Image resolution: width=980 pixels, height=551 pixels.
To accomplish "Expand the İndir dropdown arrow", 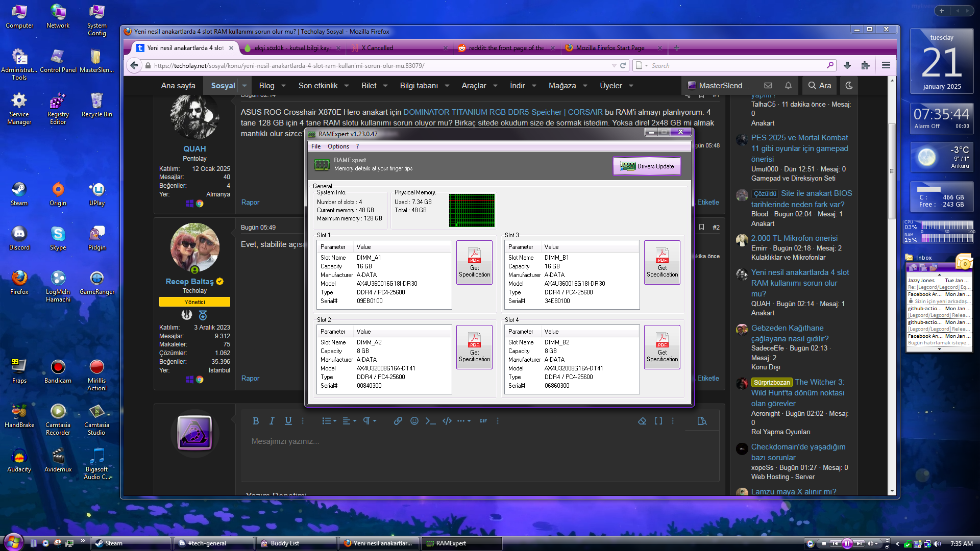I will pyautogui.click(x=534, y=86).
